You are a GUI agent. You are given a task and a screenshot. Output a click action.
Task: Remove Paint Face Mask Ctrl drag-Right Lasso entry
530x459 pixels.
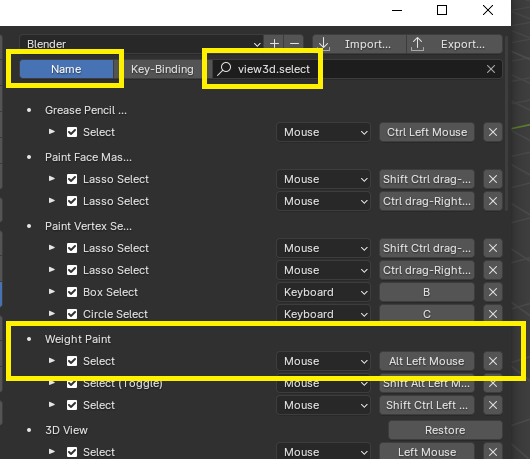[493, 201]
